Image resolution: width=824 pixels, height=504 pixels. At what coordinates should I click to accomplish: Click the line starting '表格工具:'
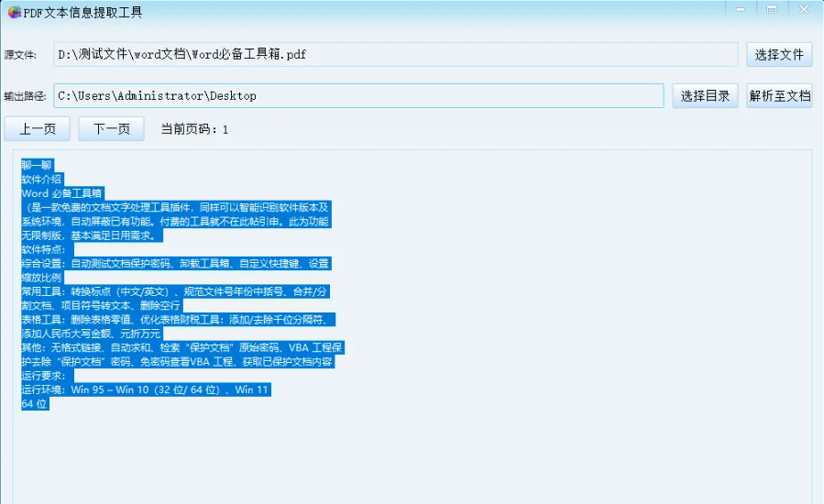click(178, 320)
